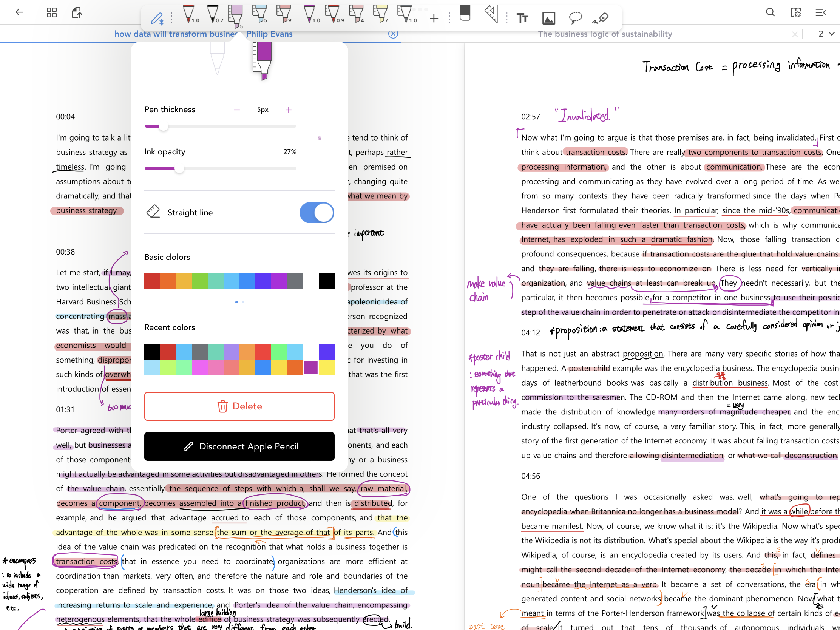Open the thumbnail grid view
The width and height of the screenshot is (840, 630).
click(52, 12)
